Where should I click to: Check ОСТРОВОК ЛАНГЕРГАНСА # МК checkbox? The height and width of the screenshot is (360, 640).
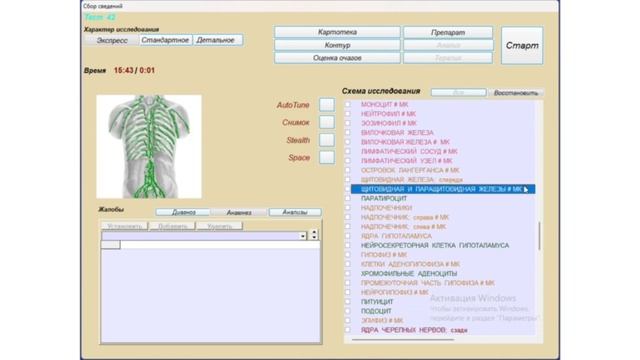coord(348,170)
